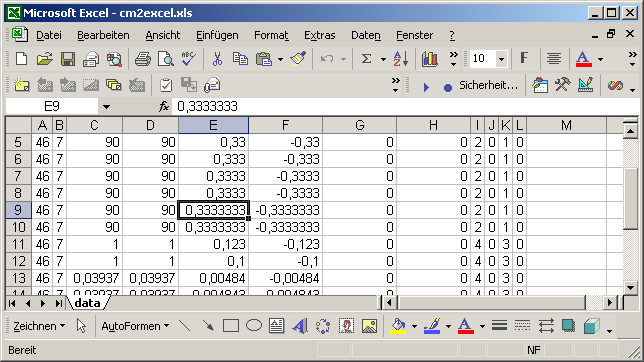Toggle Design Mode ruler icon

click(x=585, y=85)
